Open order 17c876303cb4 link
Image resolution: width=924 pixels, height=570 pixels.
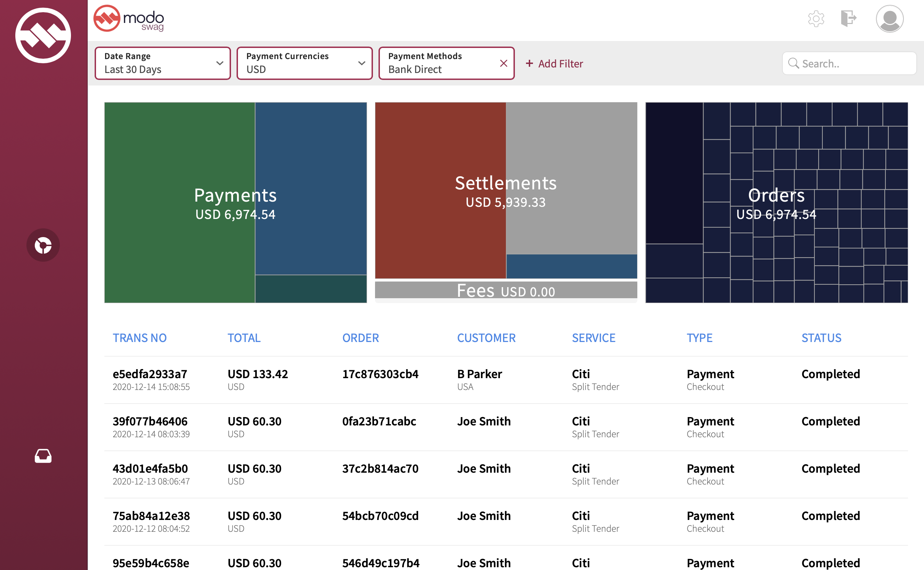(x=380, y=374)
